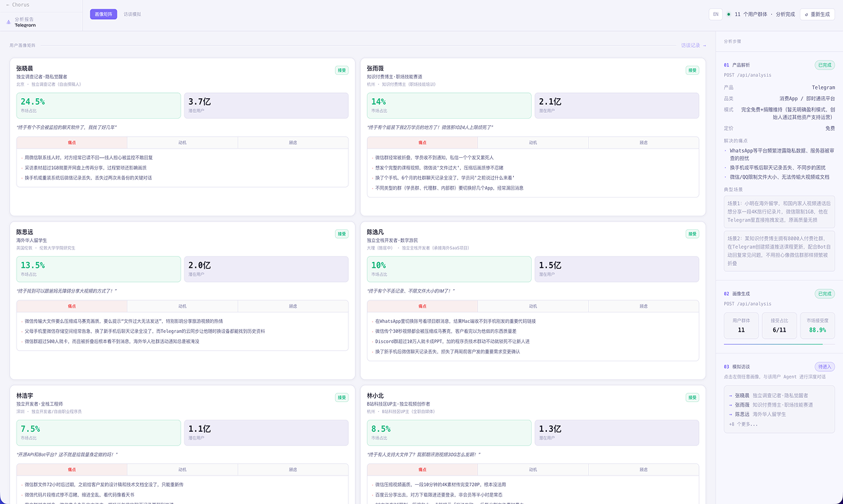The image size is (843, 504).
Task: Click the 场景1 typical scenario box
Action: (779, 212)
